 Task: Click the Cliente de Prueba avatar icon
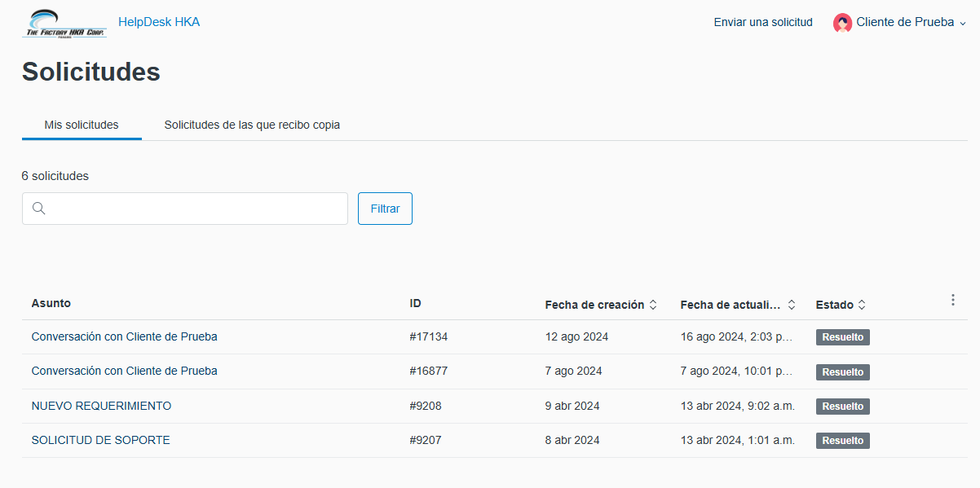[842, 23]
